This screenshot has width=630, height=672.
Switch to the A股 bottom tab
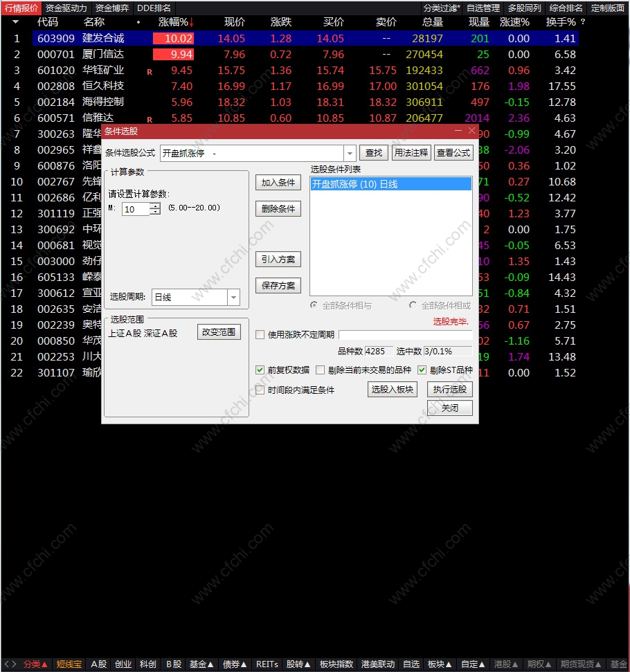point(98,664)
